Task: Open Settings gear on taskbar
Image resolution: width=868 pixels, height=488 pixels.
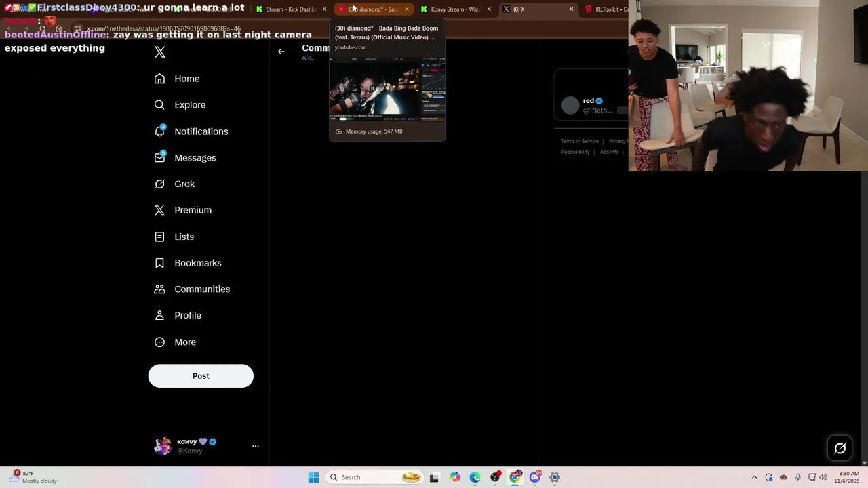Action: click(555, 477)
